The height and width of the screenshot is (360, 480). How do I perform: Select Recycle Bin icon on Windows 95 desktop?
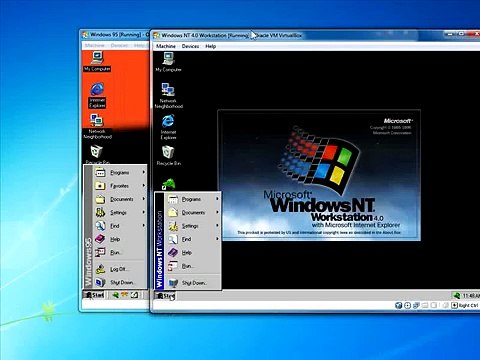pos(97,154)
